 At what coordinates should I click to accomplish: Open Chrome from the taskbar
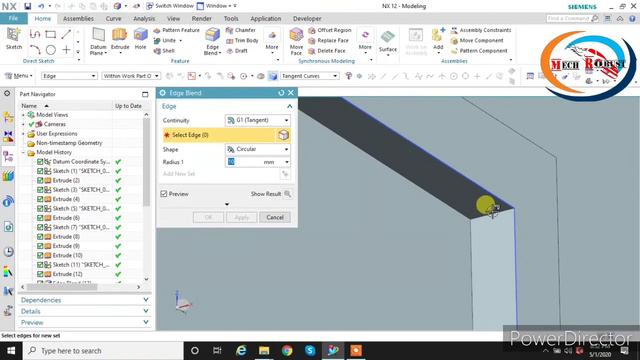(287, 351)
